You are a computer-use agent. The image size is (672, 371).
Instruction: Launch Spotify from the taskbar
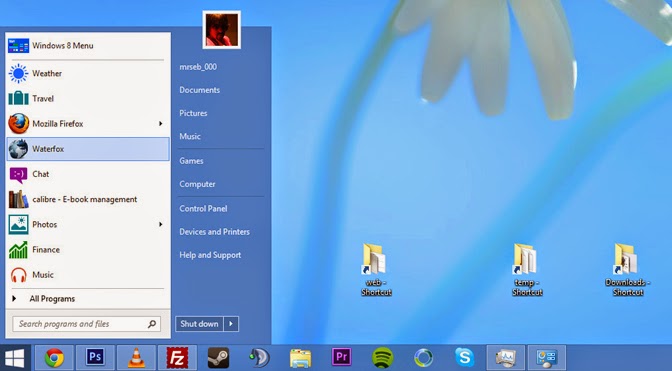coord(382,357)
